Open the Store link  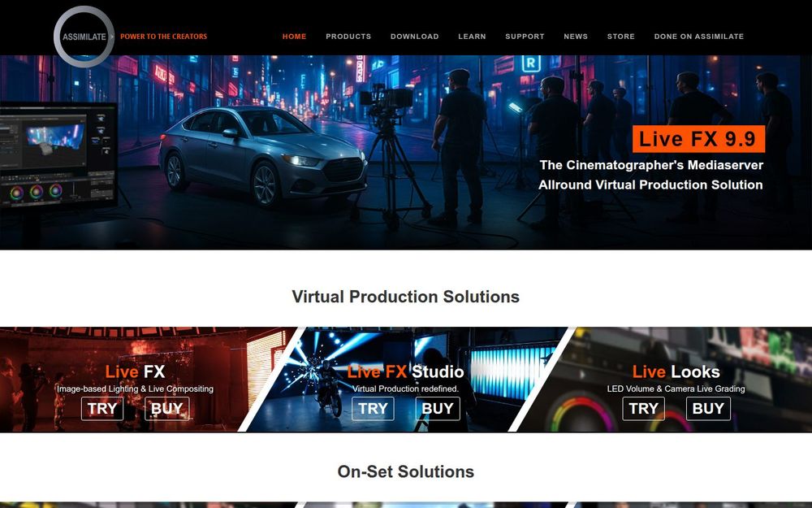pyautogui.click(x=620, y=37)
